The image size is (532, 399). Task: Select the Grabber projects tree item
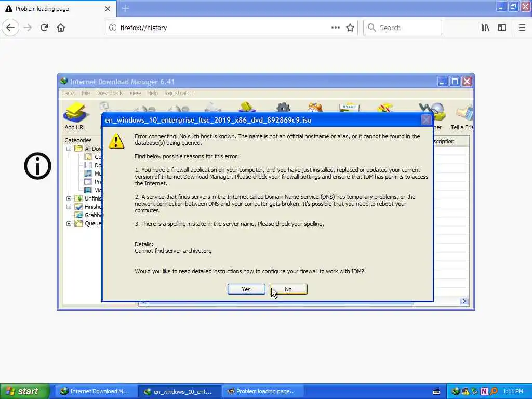(x=88, y=215)
